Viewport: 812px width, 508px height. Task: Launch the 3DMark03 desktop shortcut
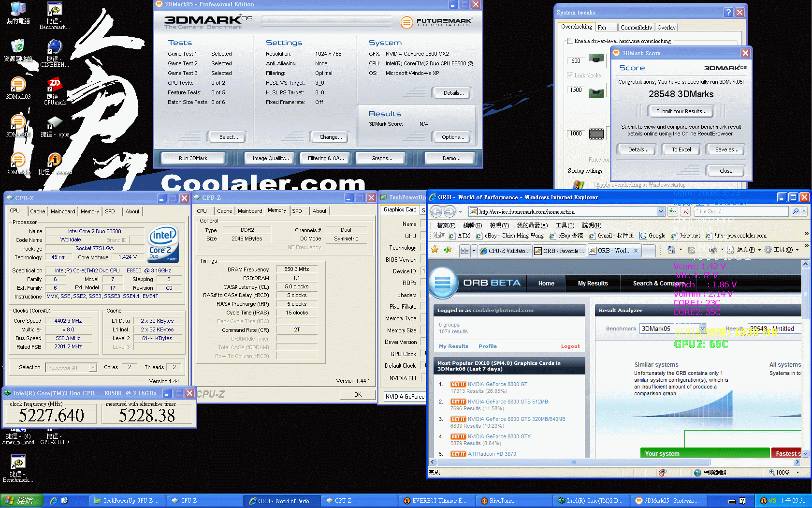[18, 88]
